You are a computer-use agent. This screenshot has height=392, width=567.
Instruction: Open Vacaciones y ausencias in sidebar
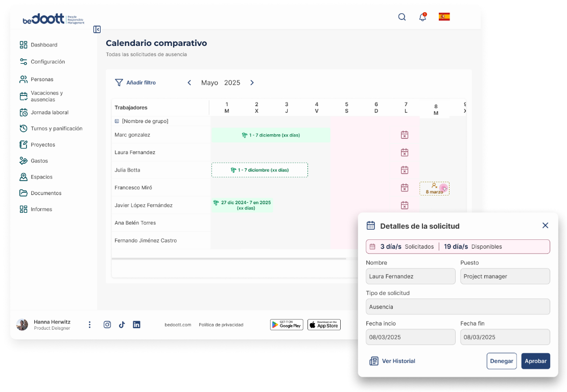click(46, 96)
